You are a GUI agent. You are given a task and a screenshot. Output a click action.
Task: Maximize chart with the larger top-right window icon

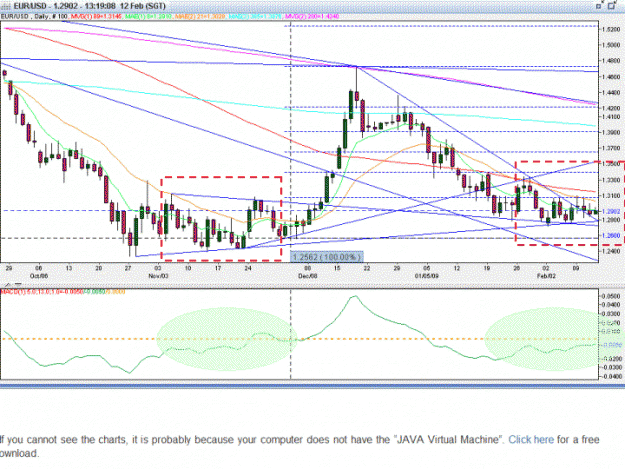611,5
